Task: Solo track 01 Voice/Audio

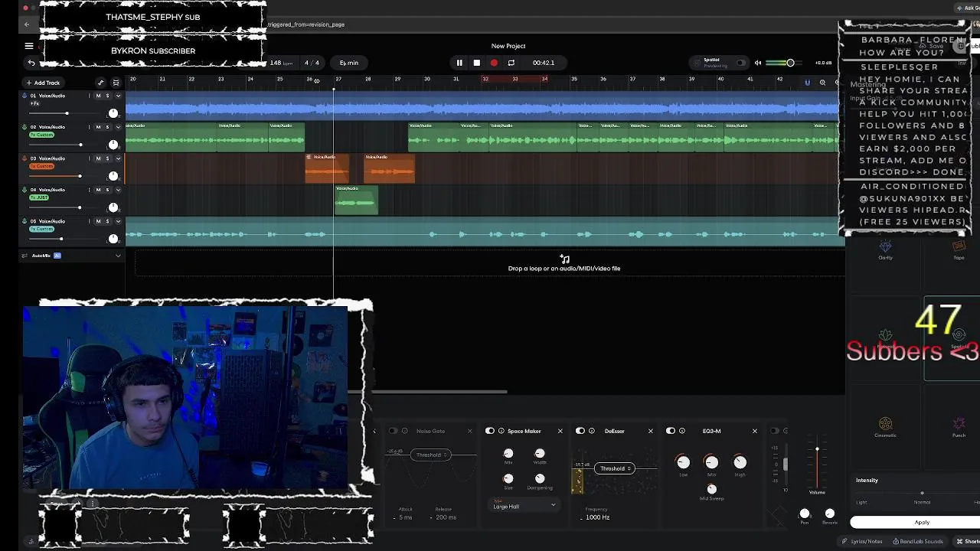Action: 107,96
